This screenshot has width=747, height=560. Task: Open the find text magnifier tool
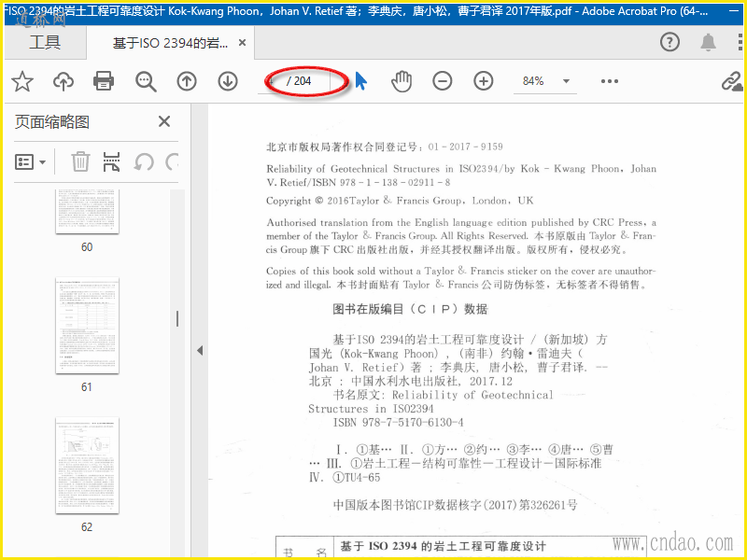click(146, 81)
